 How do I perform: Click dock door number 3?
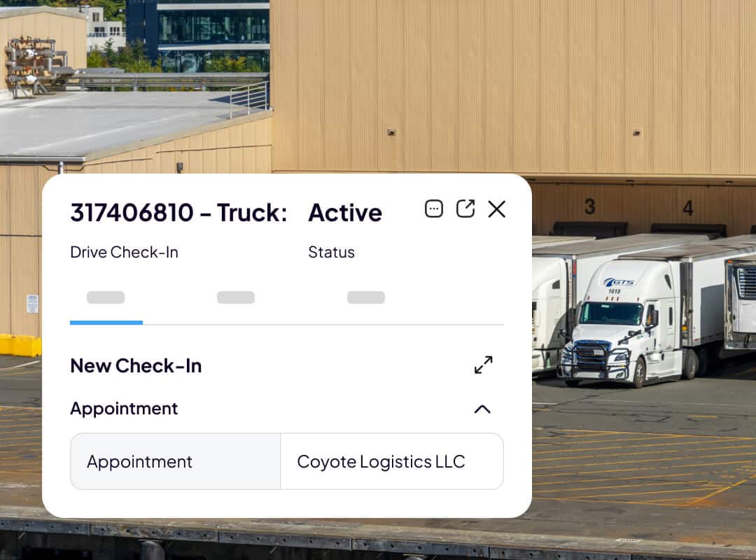(x=589, y=206)
